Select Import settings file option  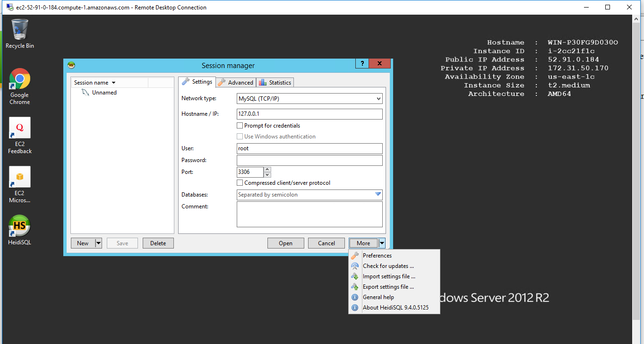(x=389, y=276)
